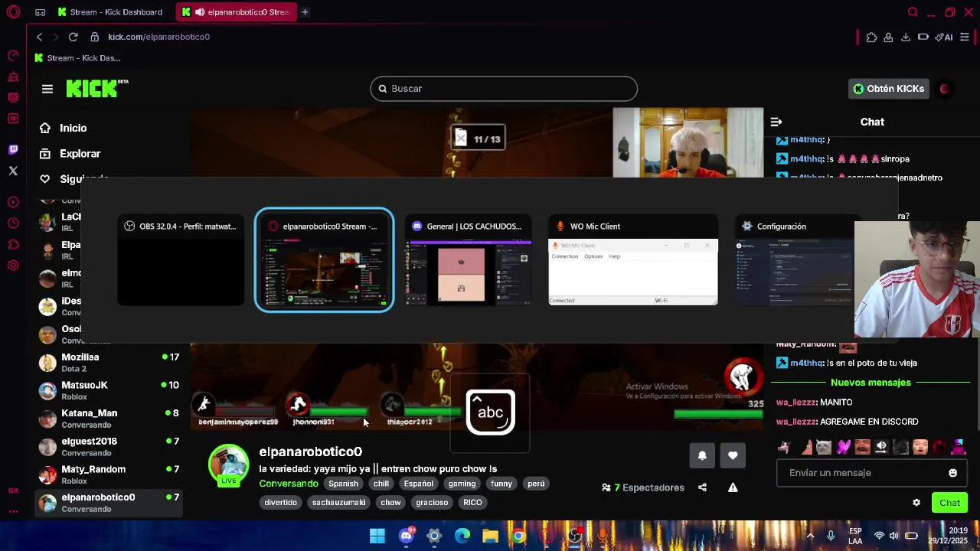Open Discord from the taskbar
980x551 pixels.
(x=406, y=536)
